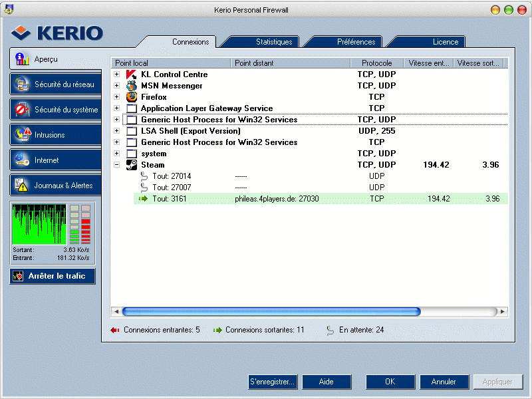Expand the LSA Shell entry

117,131
